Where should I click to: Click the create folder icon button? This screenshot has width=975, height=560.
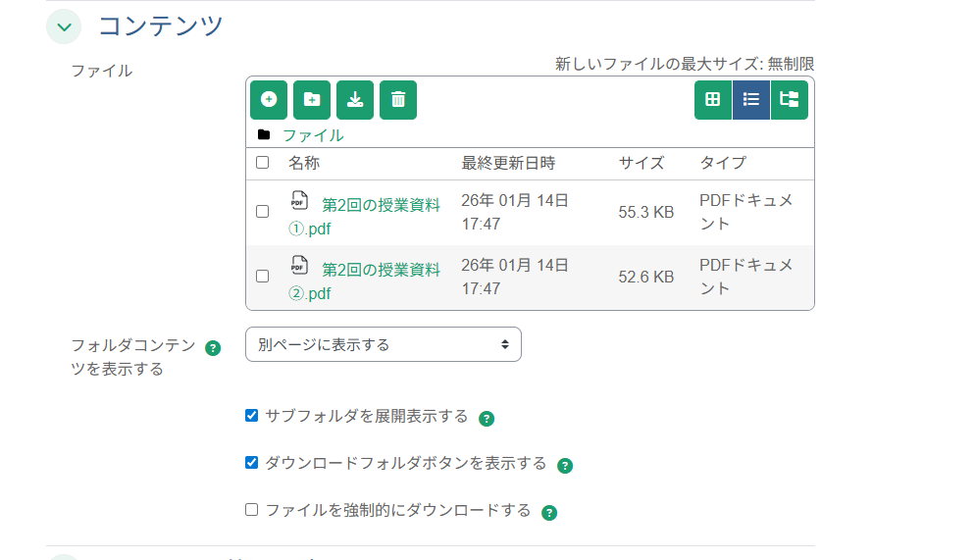tap(312, 100)
